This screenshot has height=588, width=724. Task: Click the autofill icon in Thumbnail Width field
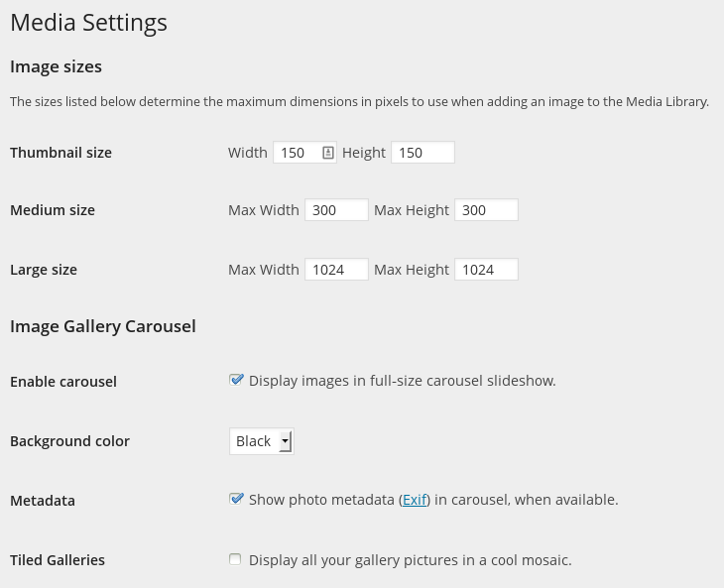pyautogui.click(x=328, y=153)
